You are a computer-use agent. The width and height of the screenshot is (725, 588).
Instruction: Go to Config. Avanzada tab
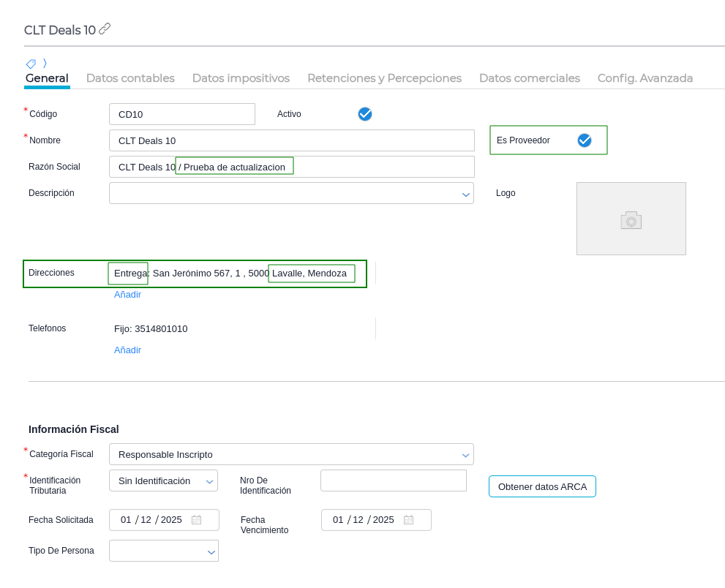point(645,78)
